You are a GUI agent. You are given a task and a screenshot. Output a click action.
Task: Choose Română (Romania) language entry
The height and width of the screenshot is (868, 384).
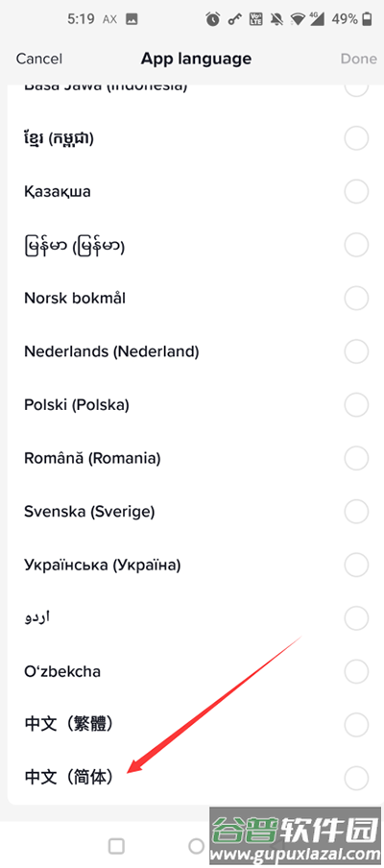[x=192, y=458]
